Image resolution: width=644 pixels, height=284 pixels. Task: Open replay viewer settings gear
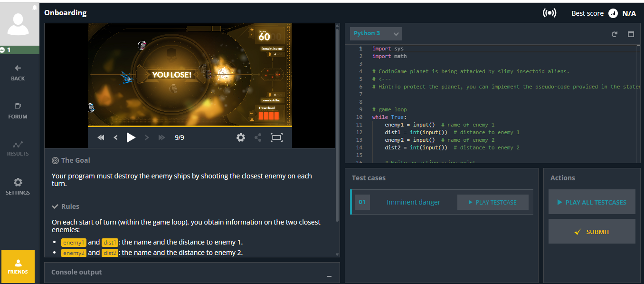pos(241,137)
